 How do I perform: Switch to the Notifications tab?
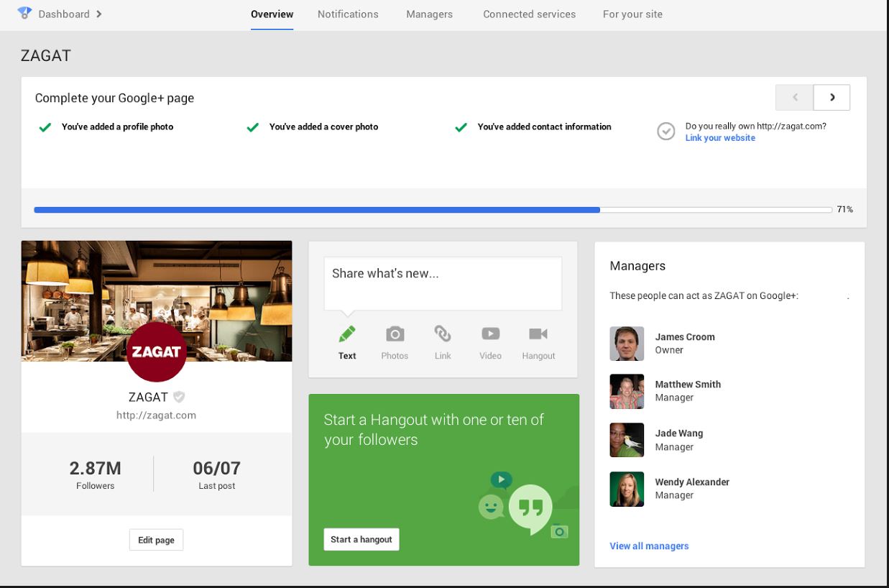pos(348,14)
